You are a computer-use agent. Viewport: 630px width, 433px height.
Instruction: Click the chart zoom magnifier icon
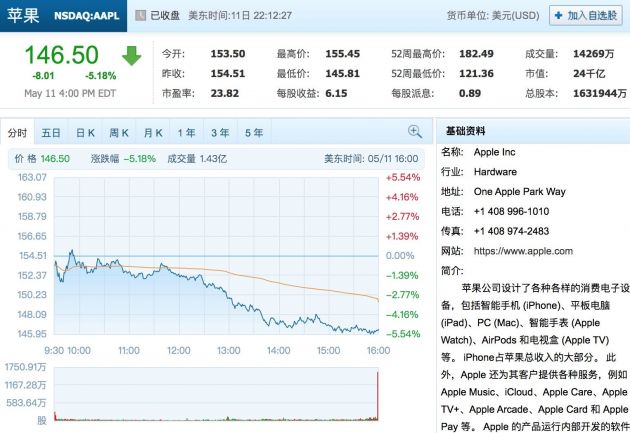[x=415, y=132]
